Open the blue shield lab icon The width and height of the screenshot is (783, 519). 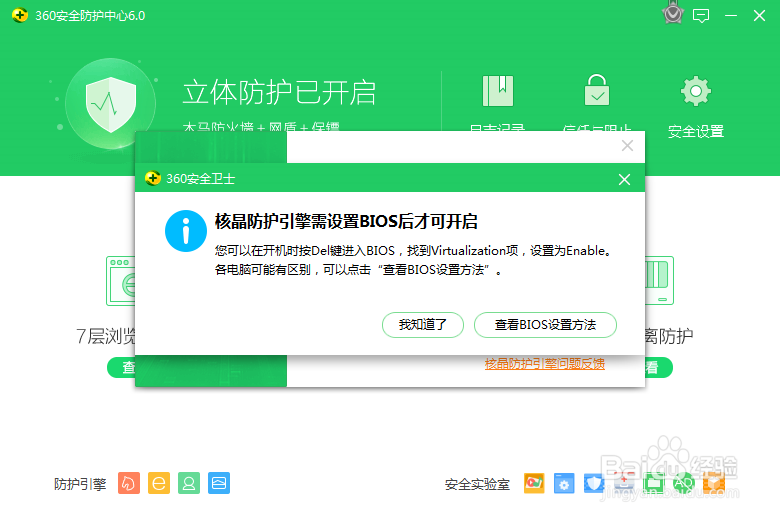click(x=594, y=483)
